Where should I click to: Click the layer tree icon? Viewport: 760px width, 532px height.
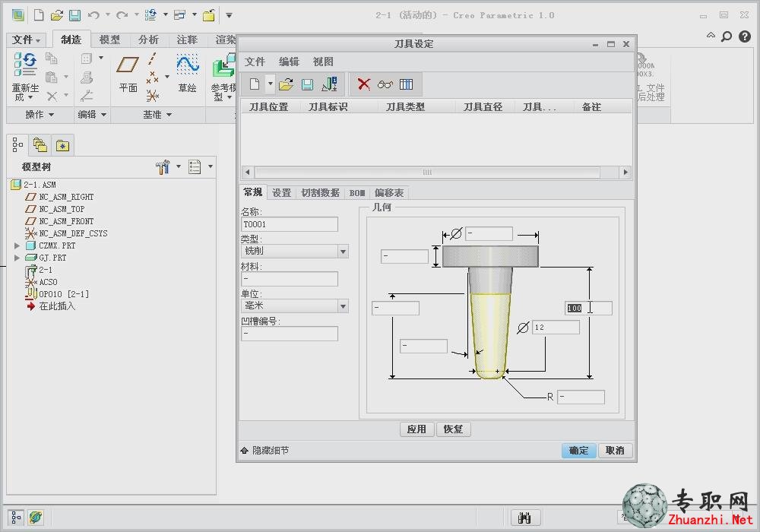[40, 144]
